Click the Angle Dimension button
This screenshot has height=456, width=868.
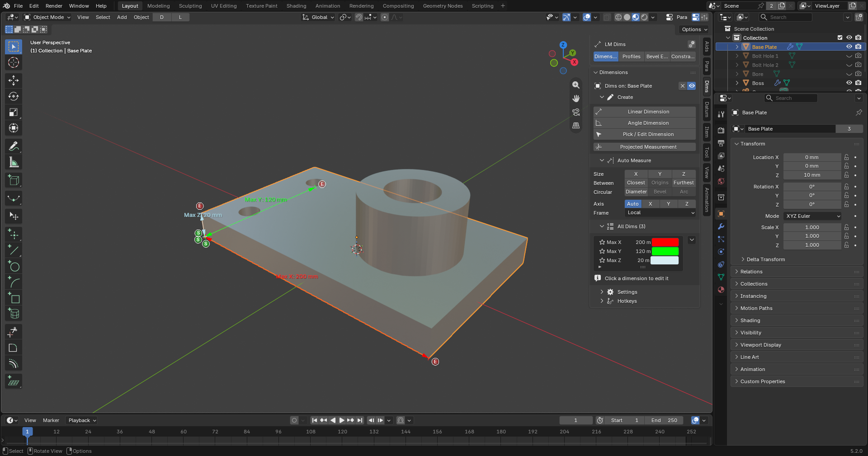[645, 123]
